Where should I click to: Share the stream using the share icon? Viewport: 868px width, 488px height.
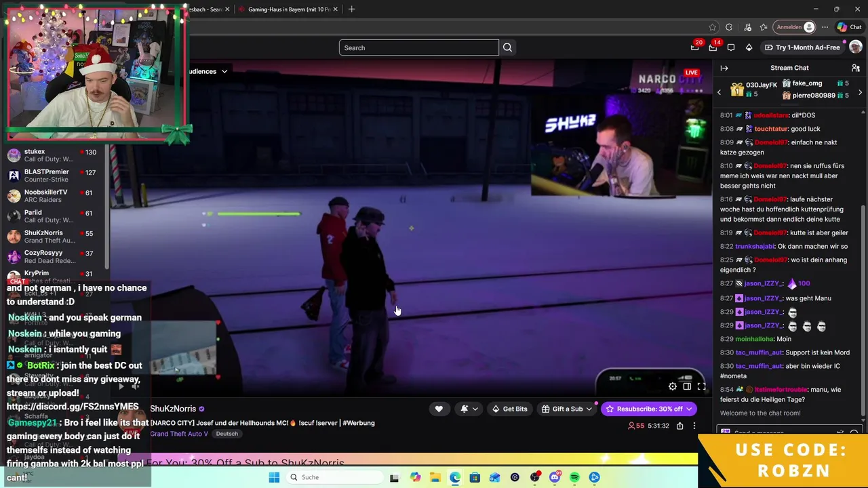[x=679, y=426]
